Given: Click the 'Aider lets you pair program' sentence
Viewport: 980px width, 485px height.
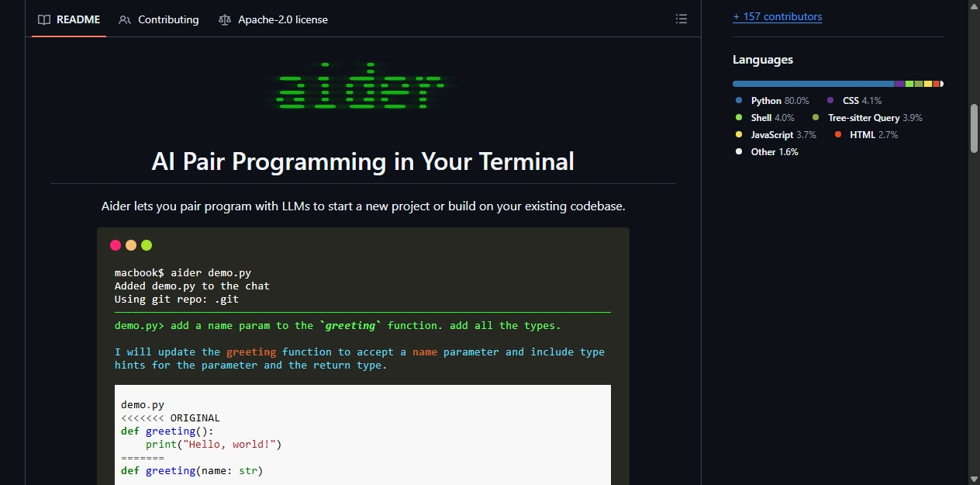Looking at the screenshot, I should [x=363, y=206].
